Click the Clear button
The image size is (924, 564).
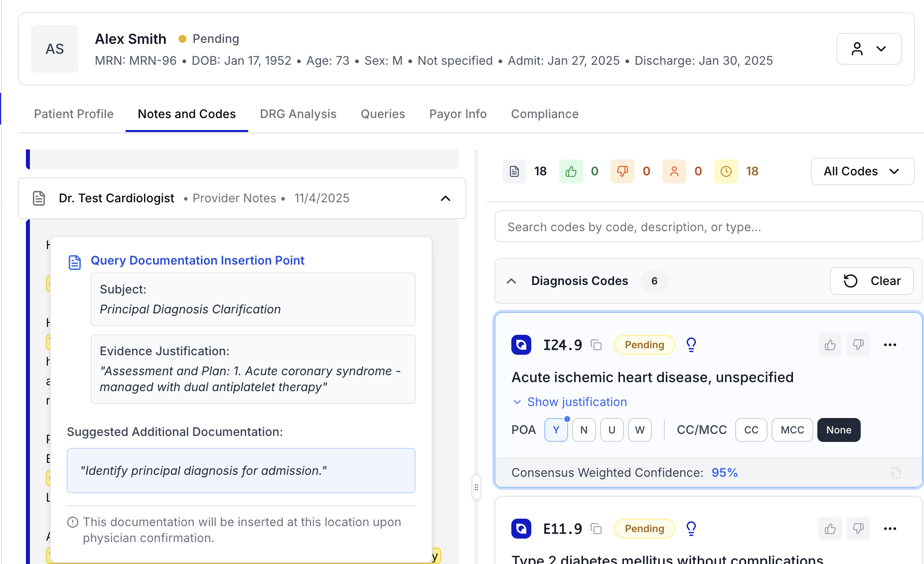[872, 281]
